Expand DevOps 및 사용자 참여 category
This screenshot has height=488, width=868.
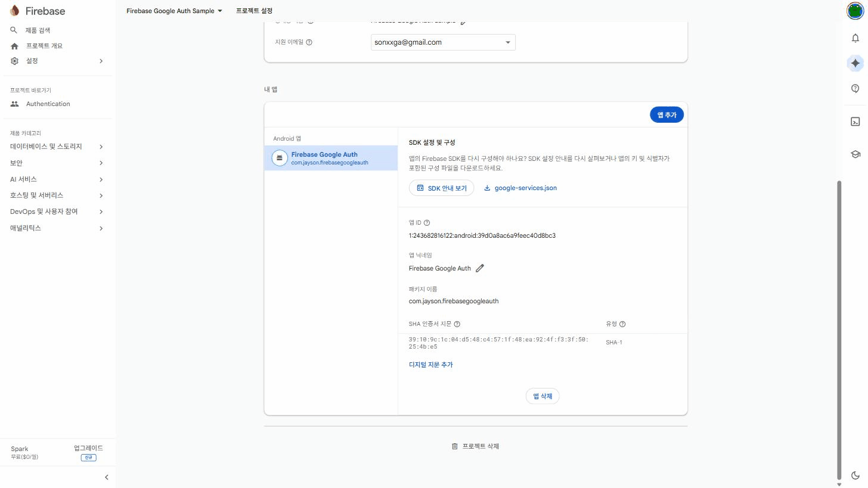(57, 212)
